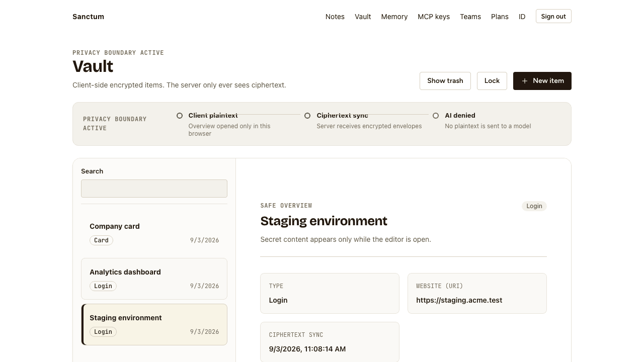Image resolution: width=644 pixels, height=362 pixels.
Task: Click the date on the Staging environment row
Action: tap(204, 332)
